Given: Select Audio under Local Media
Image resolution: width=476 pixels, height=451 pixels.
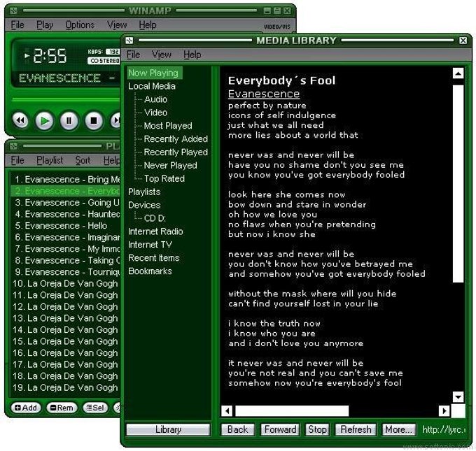Looking at the screenshot, I should pyautogui.click(x=155, y=99).
